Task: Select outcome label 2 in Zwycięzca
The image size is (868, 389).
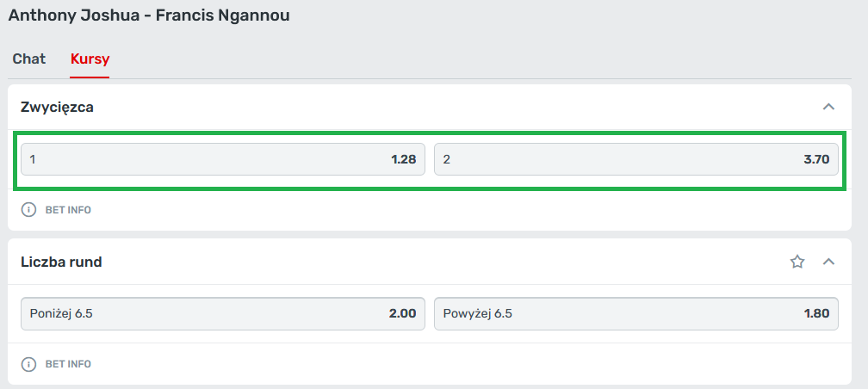Action: coord(447,159)
